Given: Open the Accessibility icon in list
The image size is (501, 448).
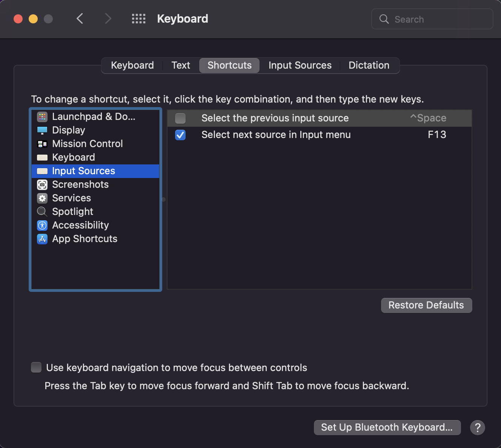Looking at the screenshot, I should 42,226.
